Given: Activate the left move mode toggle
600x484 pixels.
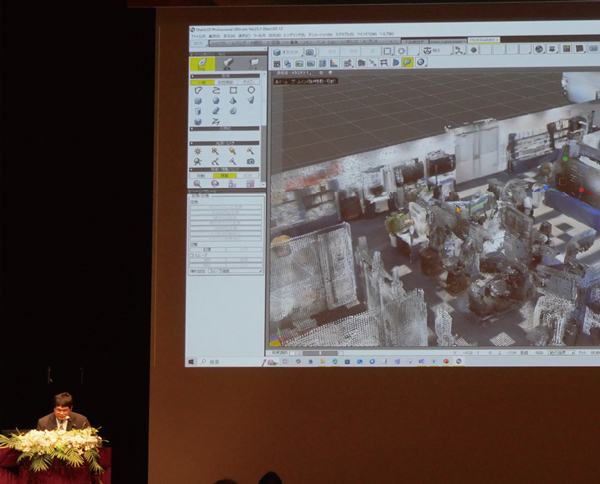Looking at the screenshot, I should point(201,176).
